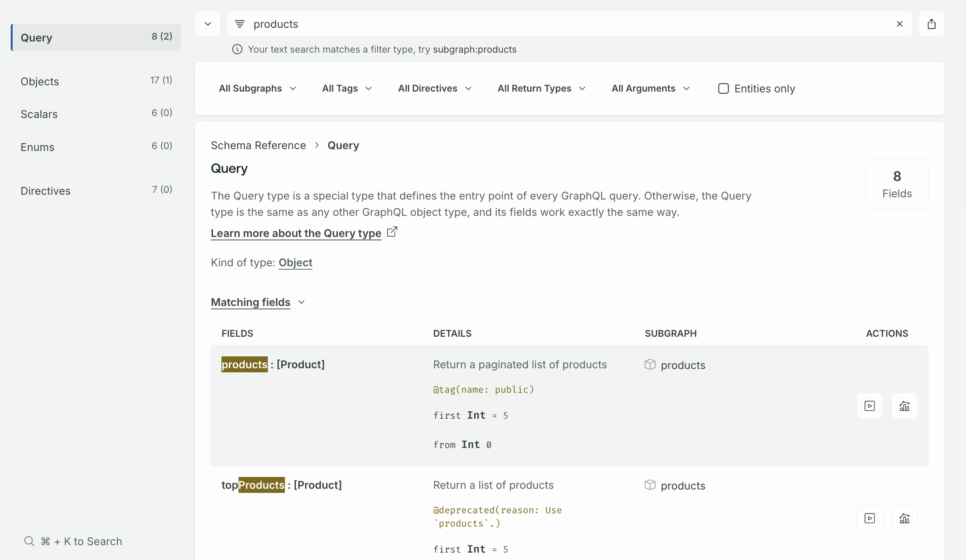
Task: Click the info icon beside search hint
Action: (x=237, y=49)
